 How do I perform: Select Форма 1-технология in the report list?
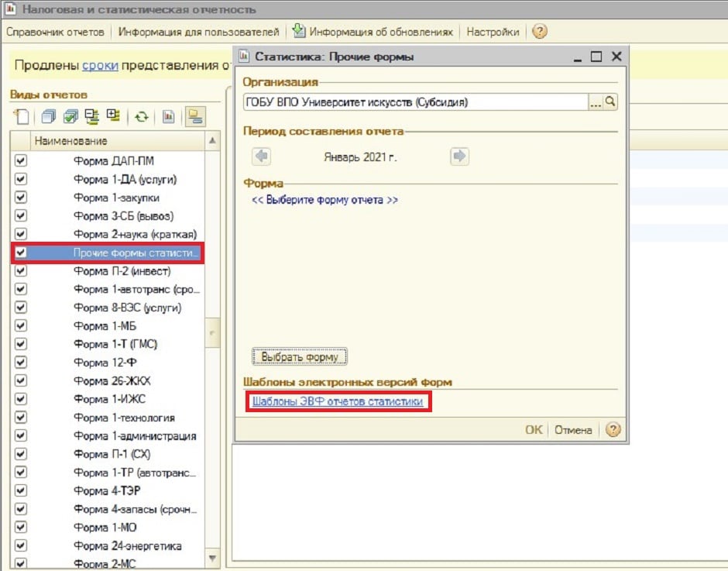[x=124, y=418]
